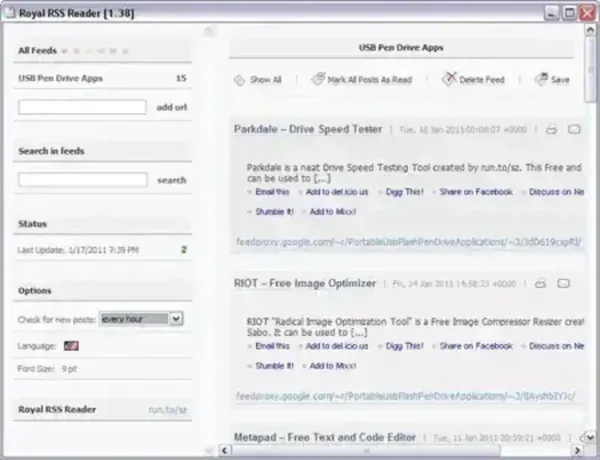Print the Parkdale Drive Speed Tester post
The width and height of the screenshot is (600, 460).
tap(551, 129)
